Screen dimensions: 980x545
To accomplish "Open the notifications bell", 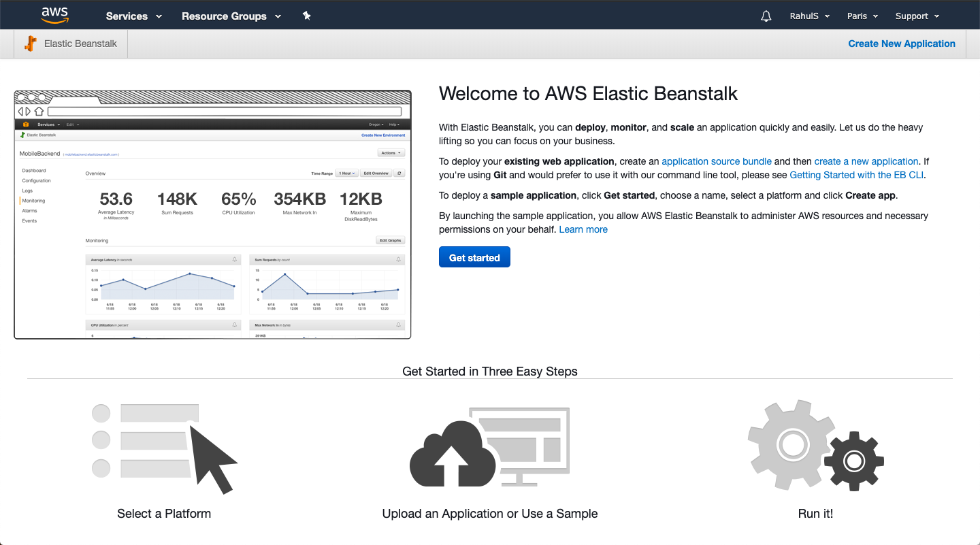I will click(x=766, y=16).
